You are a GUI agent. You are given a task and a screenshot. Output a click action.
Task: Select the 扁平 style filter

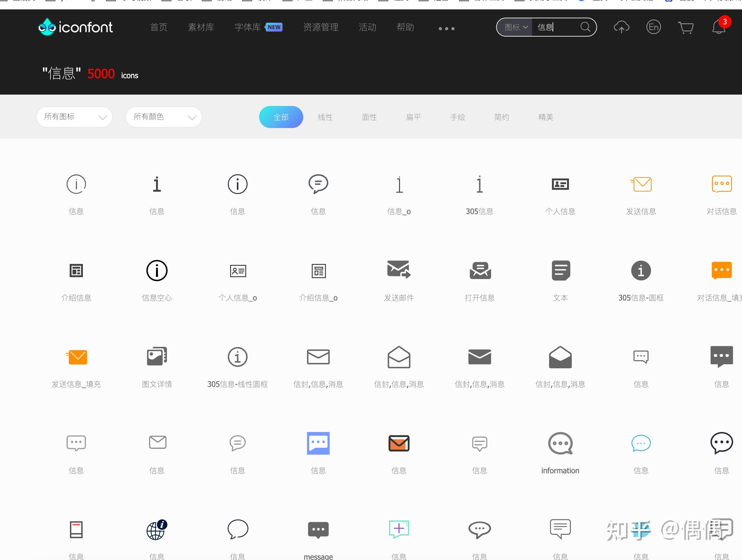click(413, 117)
